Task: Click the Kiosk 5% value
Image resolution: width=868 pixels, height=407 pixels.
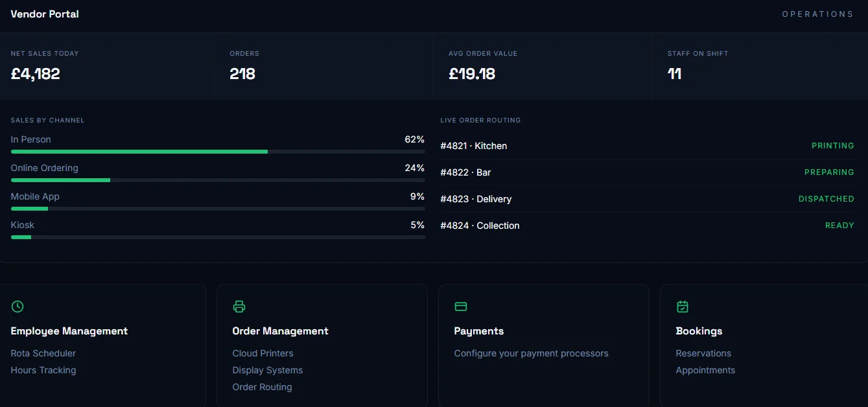Action: pos(417,225)
